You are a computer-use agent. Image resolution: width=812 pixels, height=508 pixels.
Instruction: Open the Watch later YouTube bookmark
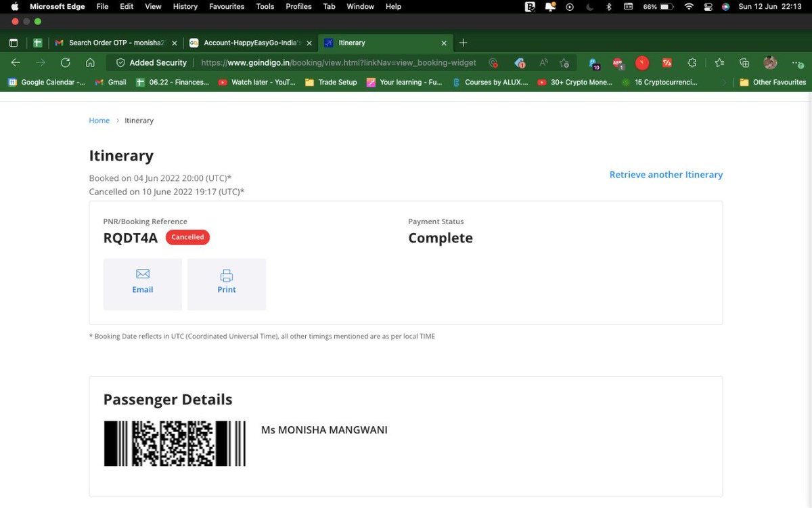pyautogui.click(x=256, y=82)
